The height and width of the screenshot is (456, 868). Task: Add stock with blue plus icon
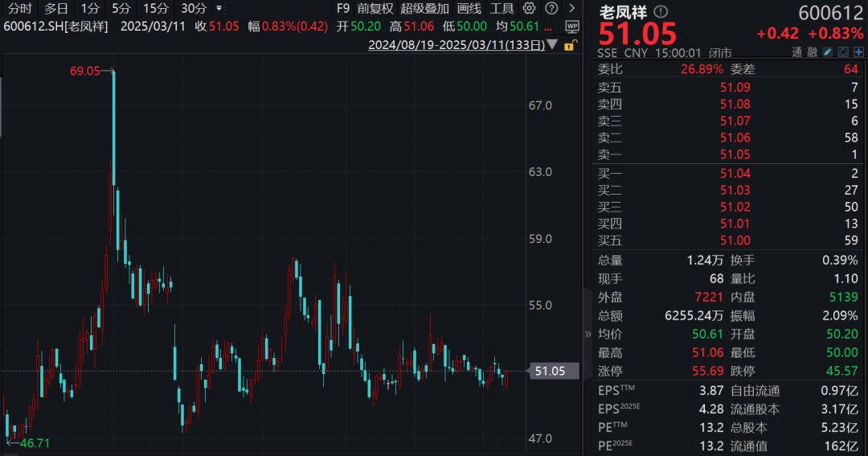click(858, 52)
